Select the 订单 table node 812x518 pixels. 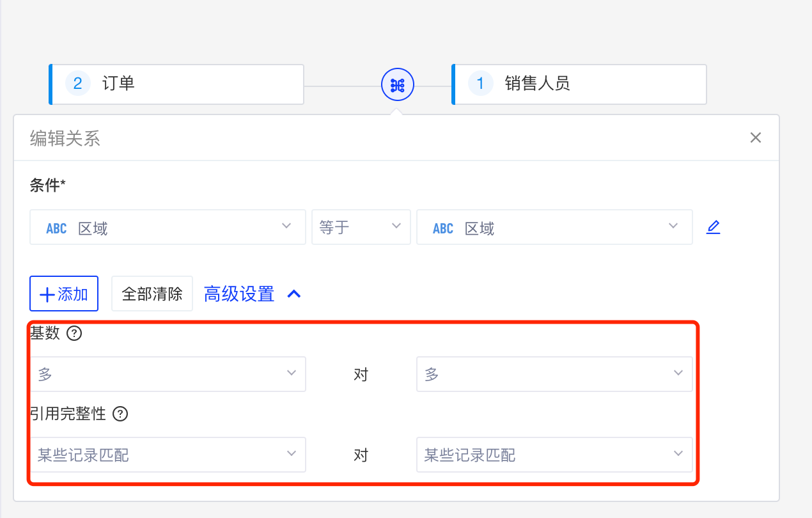[176, 84]
